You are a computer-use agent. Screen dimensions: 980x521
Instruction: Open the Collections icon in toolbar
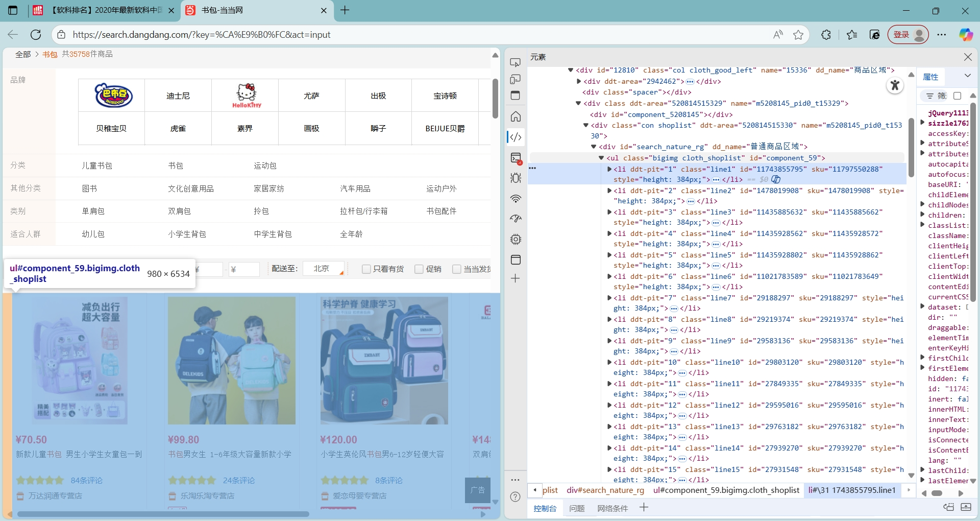(x=875, y=35)
